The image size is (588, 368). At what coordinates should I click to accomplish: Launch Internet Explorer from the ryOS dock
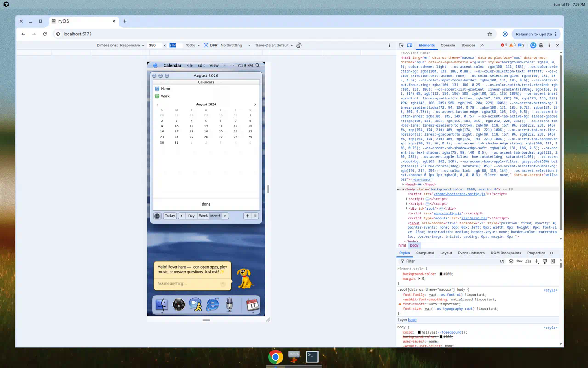213,305
